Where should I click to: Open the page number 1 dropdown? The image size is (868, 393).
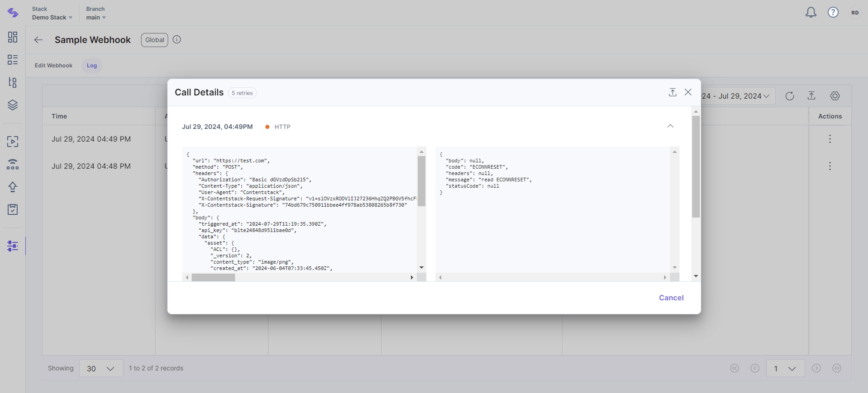pyautogui.click(x=785, y=368)
